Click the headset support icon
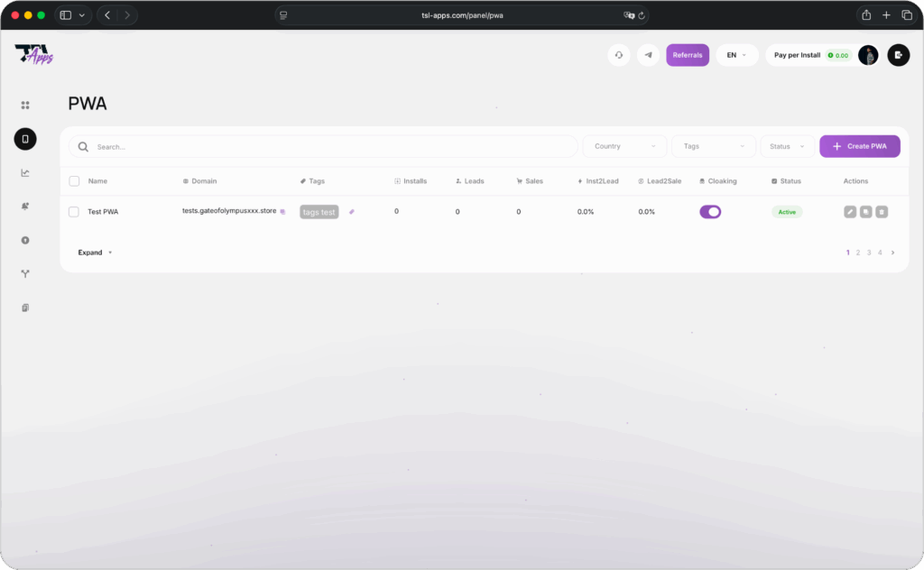Screen dimensions: 924x570 pos(619,55)
